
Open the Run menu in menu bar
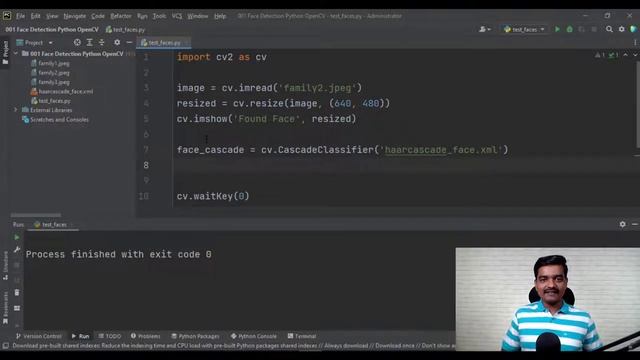click(x=142, y=16)
